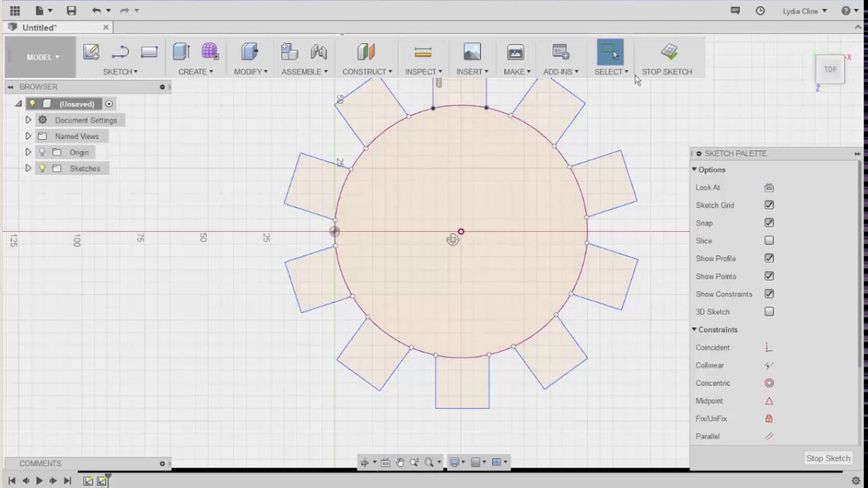Apply the Concentric constraint icon
The height and width of the screenshot is (488, 868).
769,384
